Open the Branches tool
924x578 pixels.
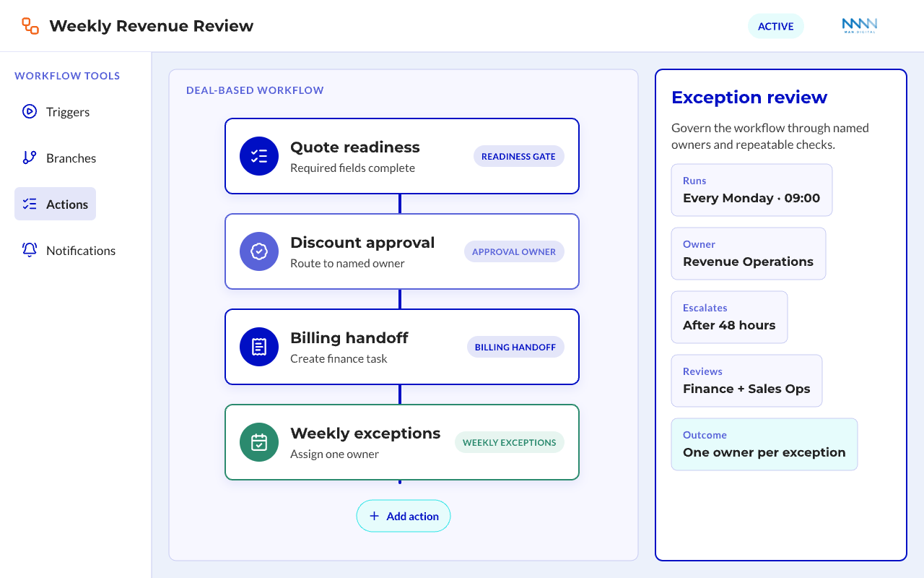71,158
